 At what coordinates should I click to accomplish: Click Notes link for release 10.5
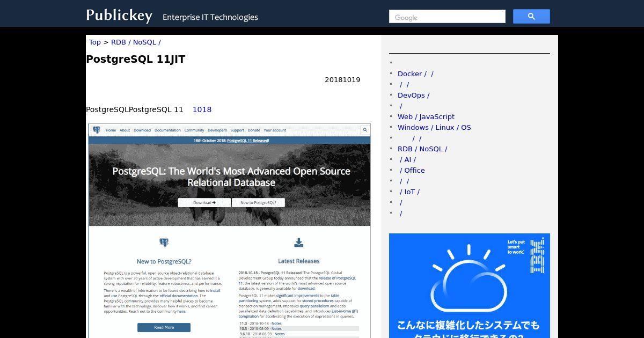tap(276, 328)
